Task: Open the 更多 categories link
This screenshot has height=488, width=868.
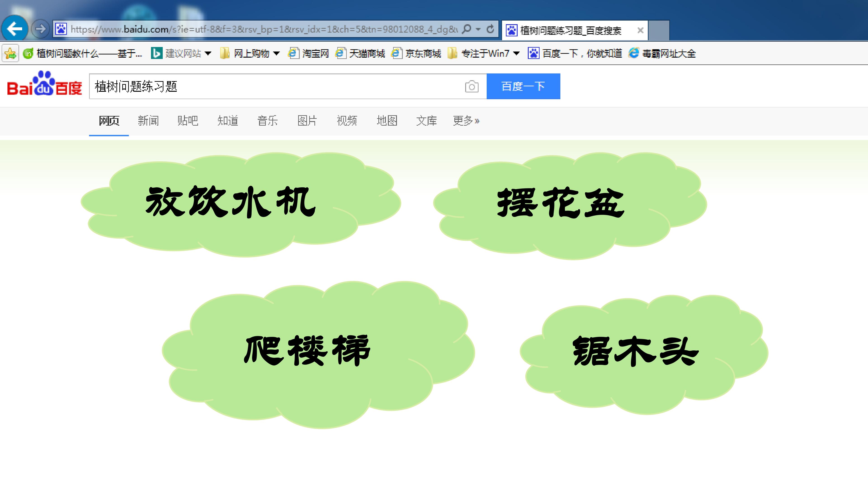Action: pyautogui.click(x=466, y=121)
